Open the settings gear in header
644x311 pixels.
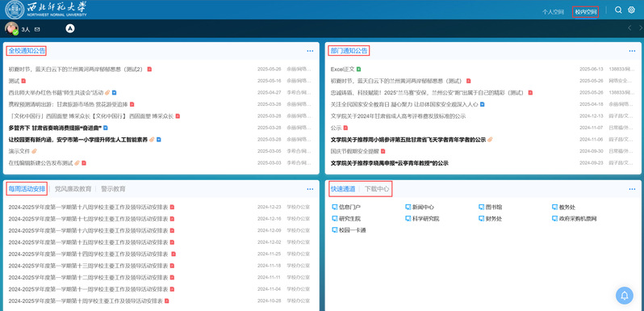tap(631, 11)
